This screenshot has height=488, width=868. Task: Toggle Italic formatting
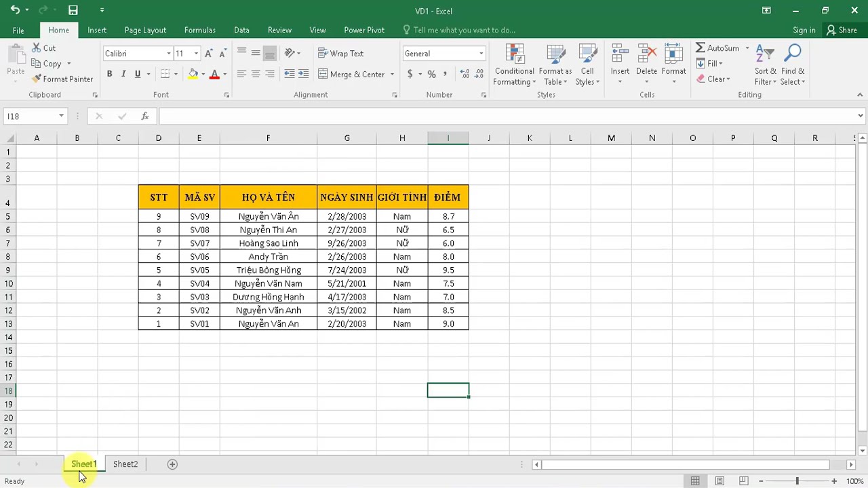123,74
